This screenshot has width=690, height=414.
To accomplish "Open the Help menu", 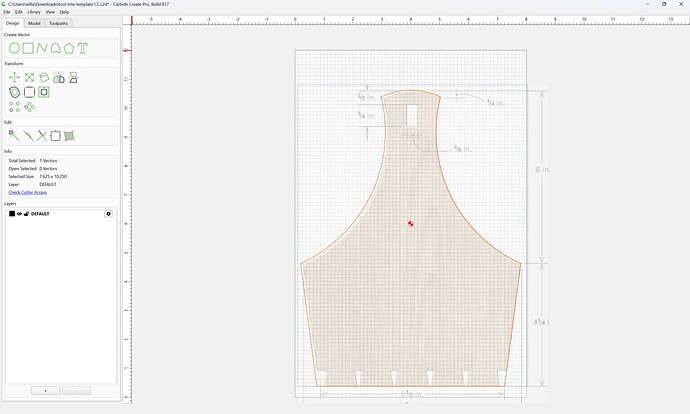I will (x=64, y=12).
